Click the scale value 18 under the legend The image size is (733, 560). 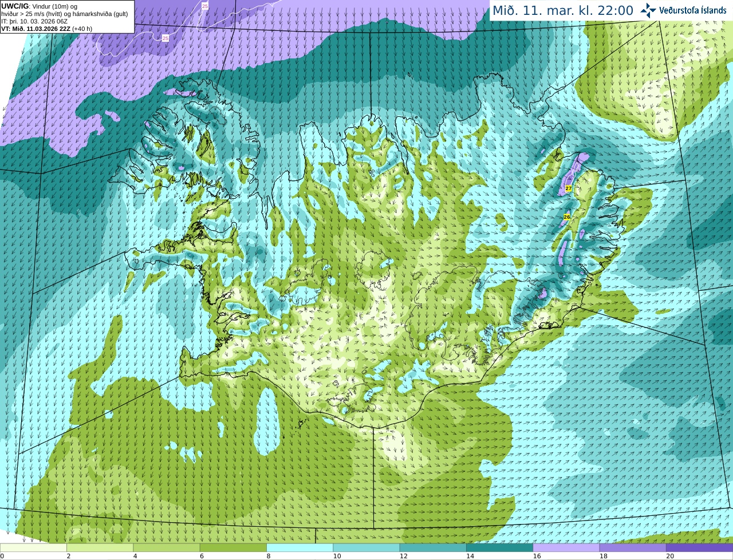pos(603,556)
